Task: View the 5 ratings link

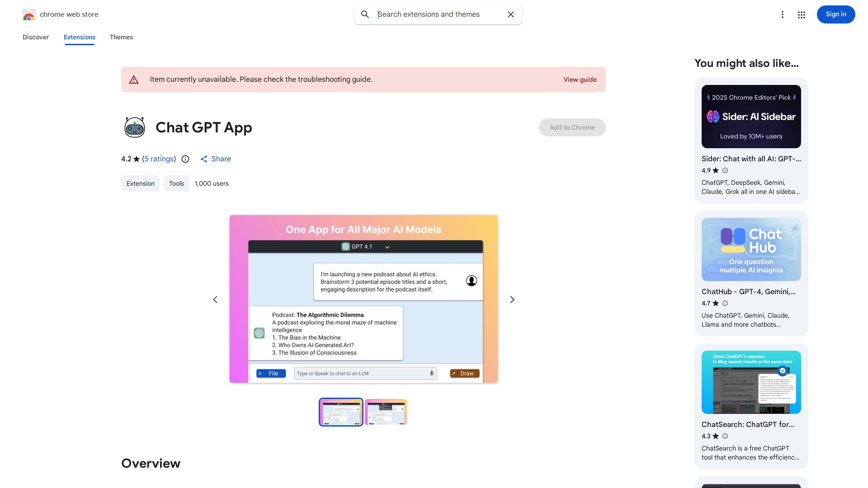Action: pyautogui.click(x=159, y=159)
